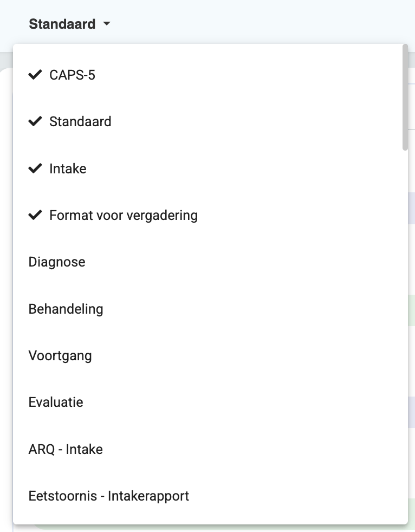Click the dropdown list scrollbar thumb
The height and width of the screenshot is (532, 415).
pos(405,98)
